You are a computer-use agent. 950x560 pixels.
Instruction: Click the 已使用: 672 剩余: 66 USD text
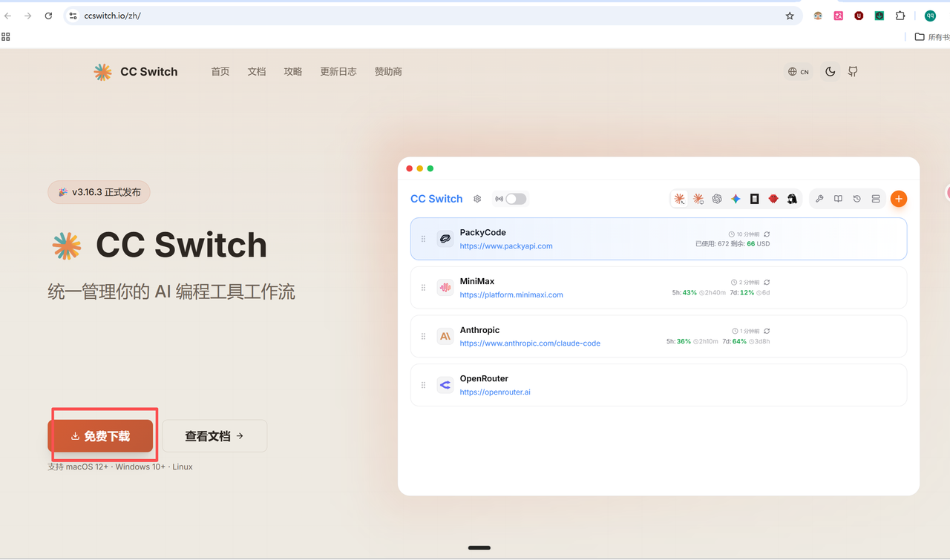[x=733, y=244]
